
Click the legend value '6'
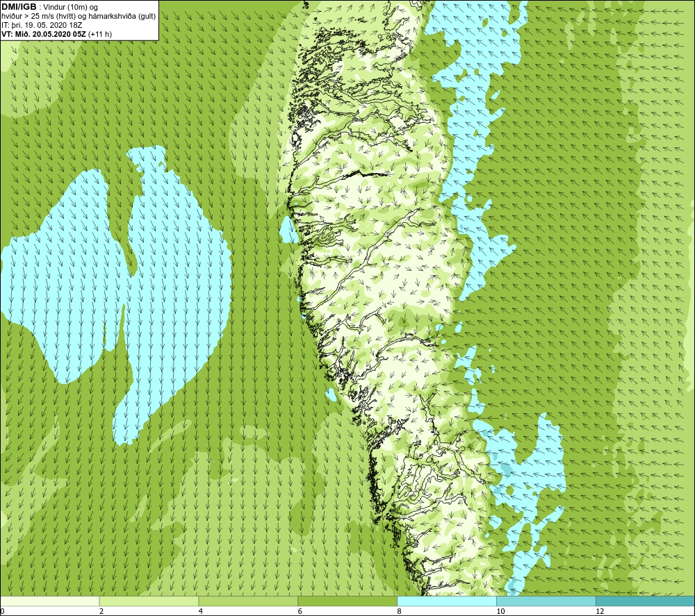click(x=300, y=611)
